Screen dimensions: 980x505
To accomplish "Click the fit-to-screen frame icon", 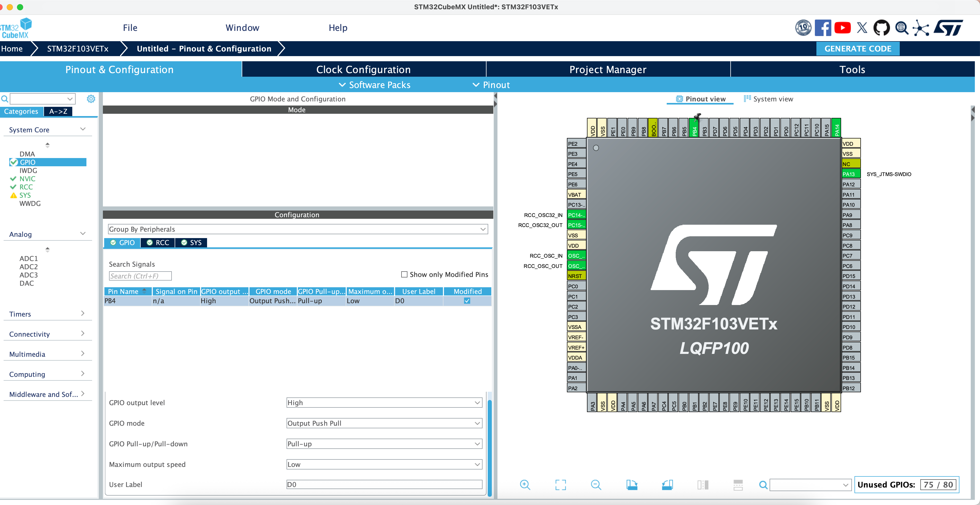I will click(x=560, y=484).
